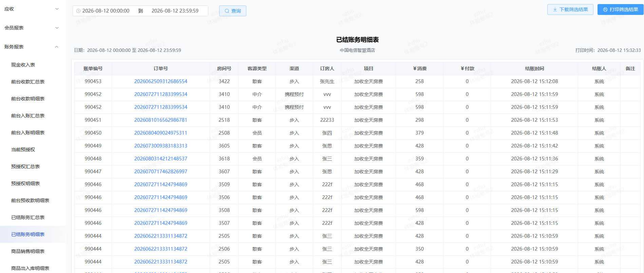Viewport: 644px width, 273px height.
Task: Click the 备注 column header
Action: point(630,69)
